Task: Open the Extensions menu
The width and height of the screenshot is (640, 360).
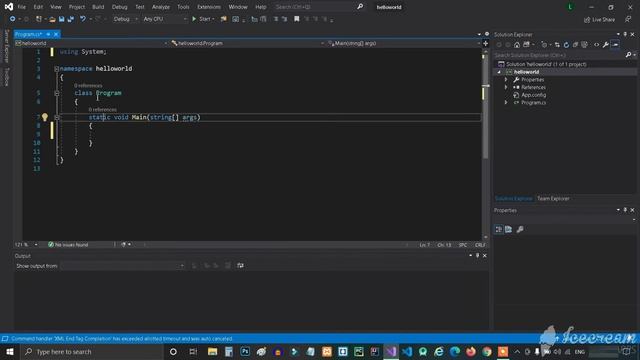Action: [209, 7]
